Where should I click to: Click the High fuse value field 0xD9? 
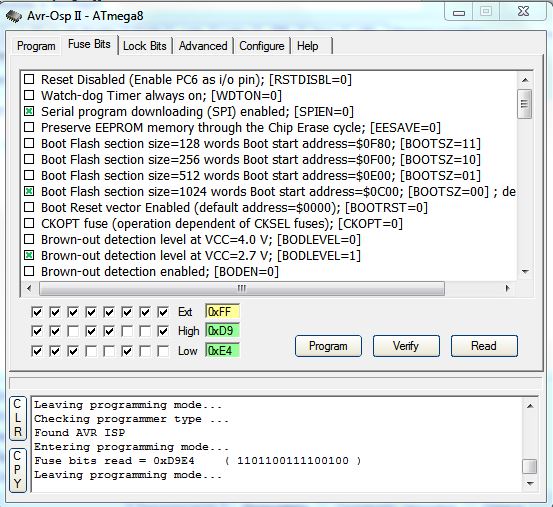click(x=223, y=331)
